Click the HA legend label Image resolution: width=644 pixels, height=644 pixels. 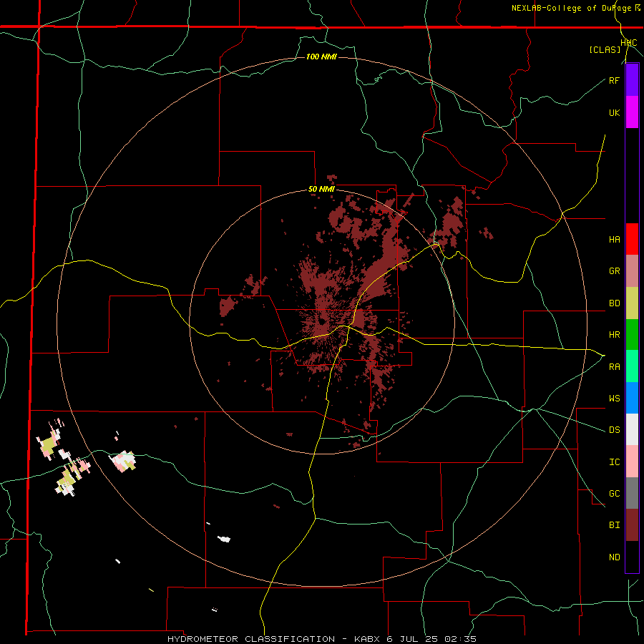(614, 240)
